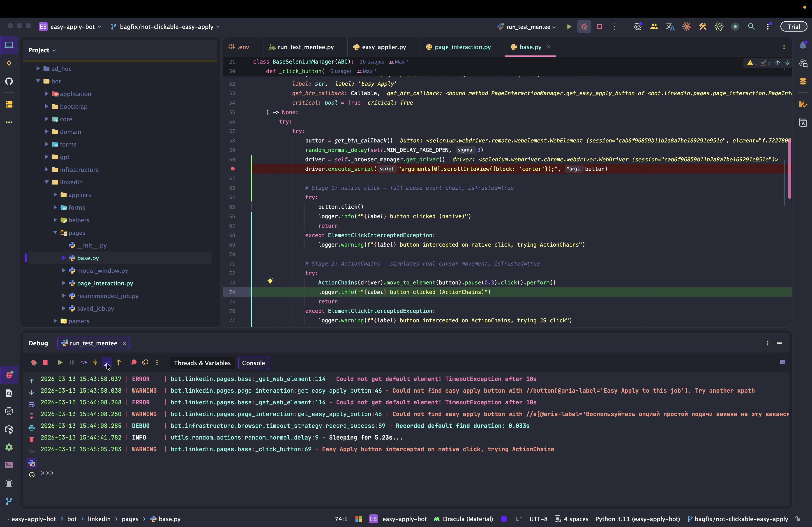Open the Search Everywhere magnifier icon

751,27
